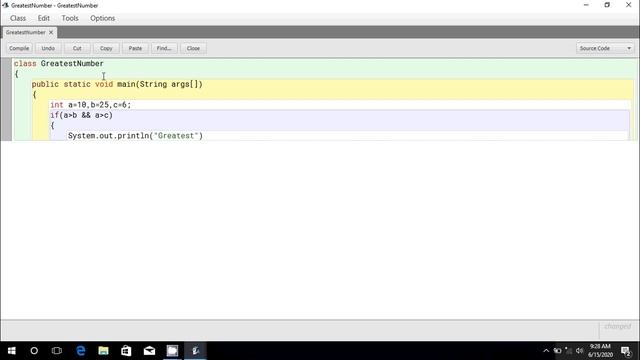Click the Compile button

[x=19, y=48]
